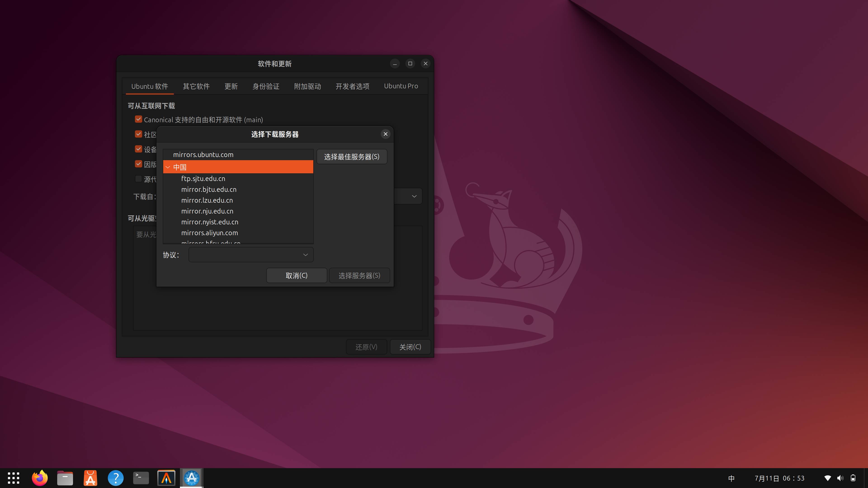Open the battery indicator in the tray
The height and width of the screenshot is (488, 868).
click(x=853, y=478)
